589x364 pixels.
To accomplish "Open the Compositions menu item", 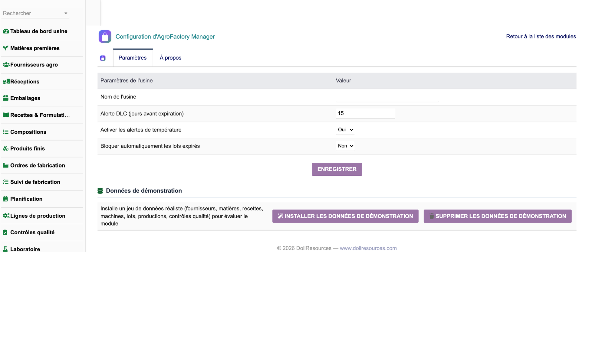I will click(28, 132).
